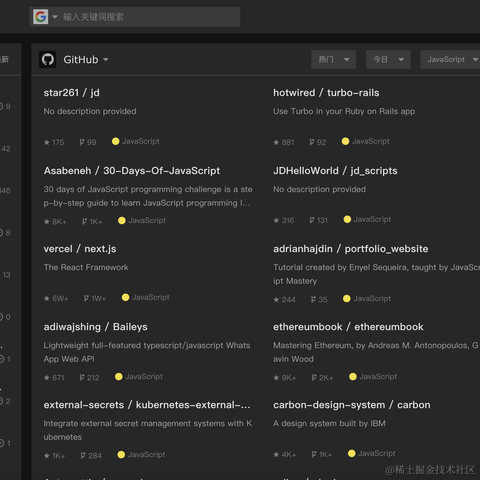Open the star261 / jd repository
The width and height of the screenshot is (480, 480).
[x=71, y=93]
